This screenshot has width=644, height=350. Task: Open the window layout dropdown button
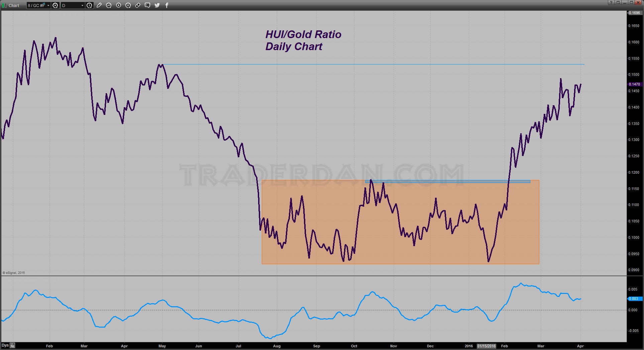click(x=618, y=3)
